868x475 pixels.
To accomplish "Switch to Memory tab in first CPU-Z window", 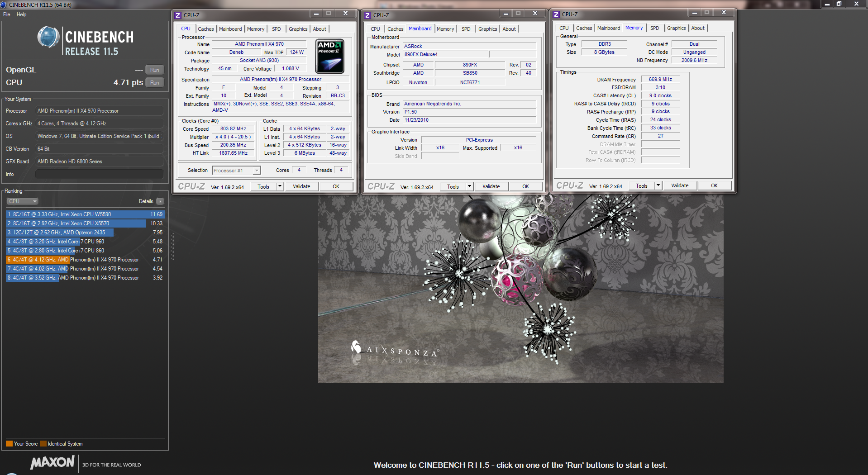I will pos(256,29).
